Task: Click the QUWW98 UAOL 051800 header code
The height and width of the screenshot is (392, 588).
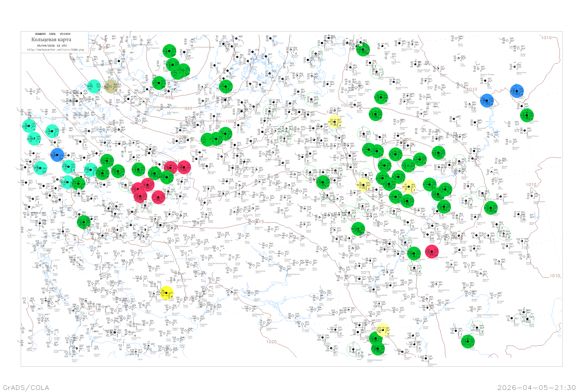Action: tap(53, 34)
